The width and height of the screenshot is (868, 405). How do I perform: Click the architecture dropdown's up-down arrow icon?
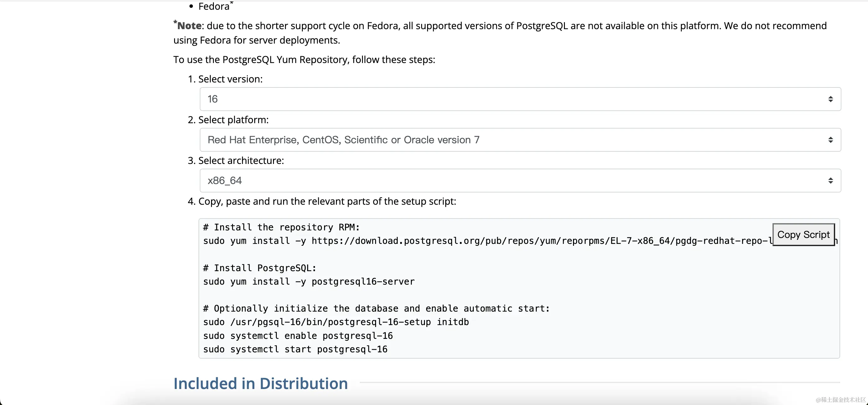point(830,181)
